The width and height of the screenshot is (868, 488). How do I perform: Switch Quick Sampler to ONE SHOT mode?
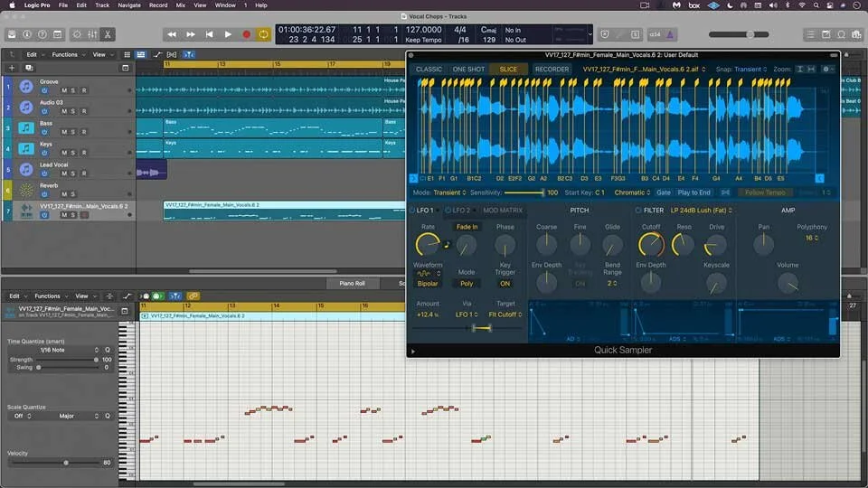point(468,70)
